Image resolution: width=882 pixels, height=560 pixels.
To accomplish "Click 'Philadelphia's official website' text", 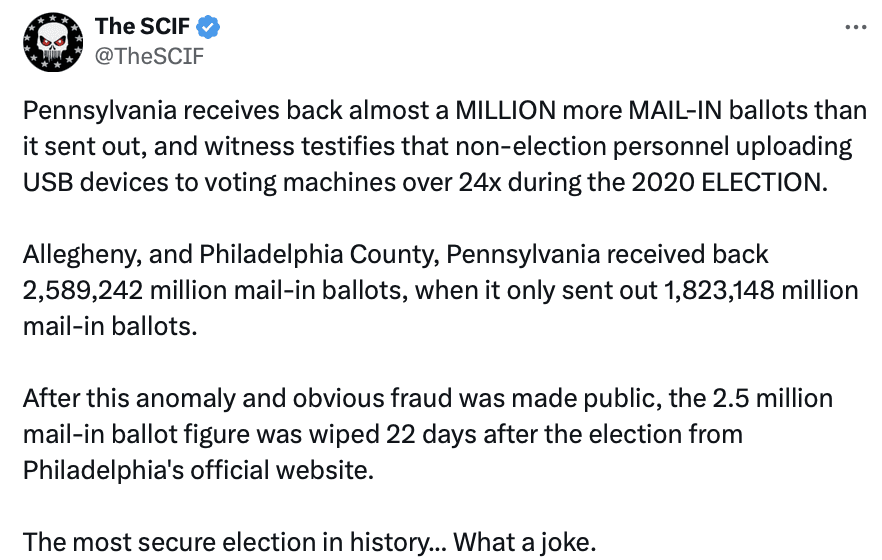I will (x=197, y=470).
